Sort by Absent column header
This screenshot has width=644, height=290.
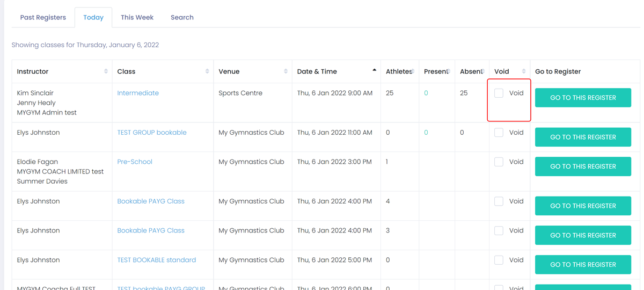pyautogui.click(x=471, y=71)
